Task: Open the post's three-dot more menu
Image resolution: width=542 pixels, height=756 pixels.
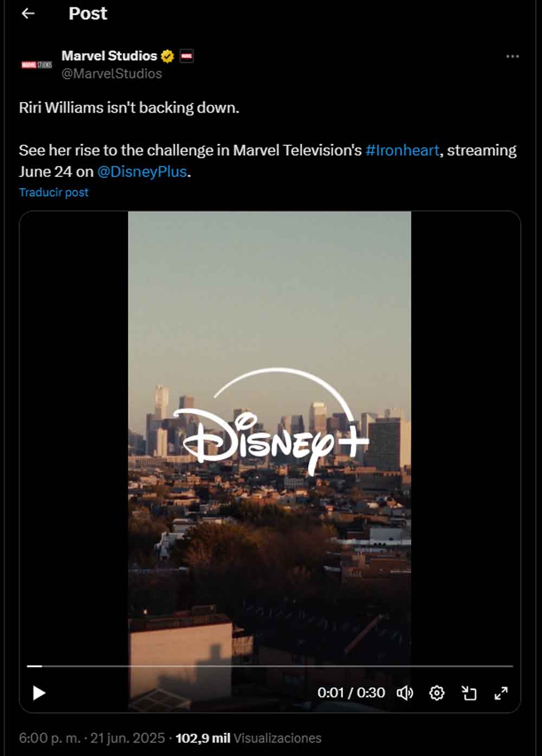Action: (x=512, y=56)
